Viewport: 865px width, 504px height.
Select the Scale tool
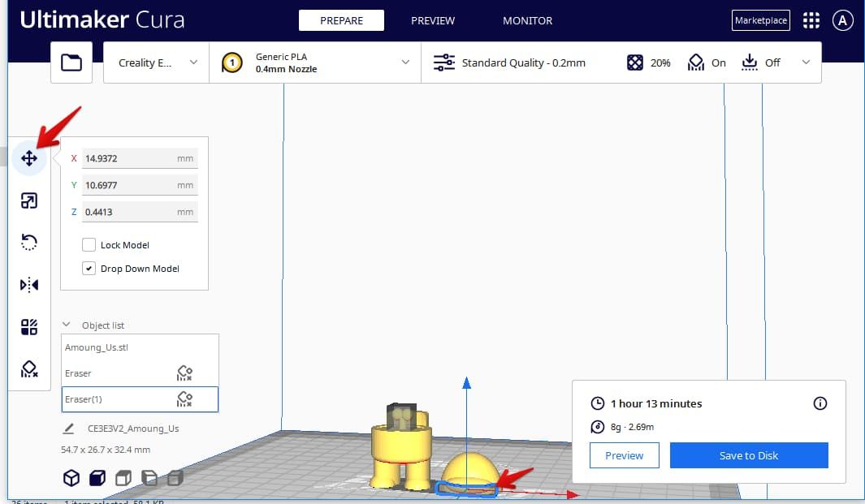[x=29, y=200]
